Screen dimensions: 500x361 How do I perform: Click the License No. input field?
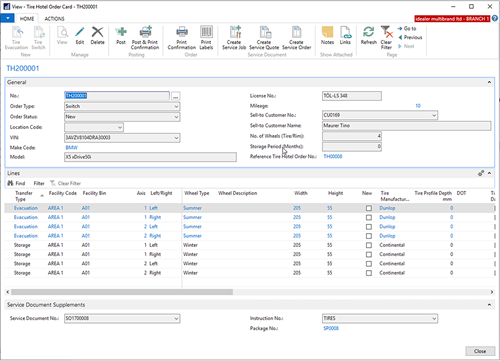pos(352,96)
